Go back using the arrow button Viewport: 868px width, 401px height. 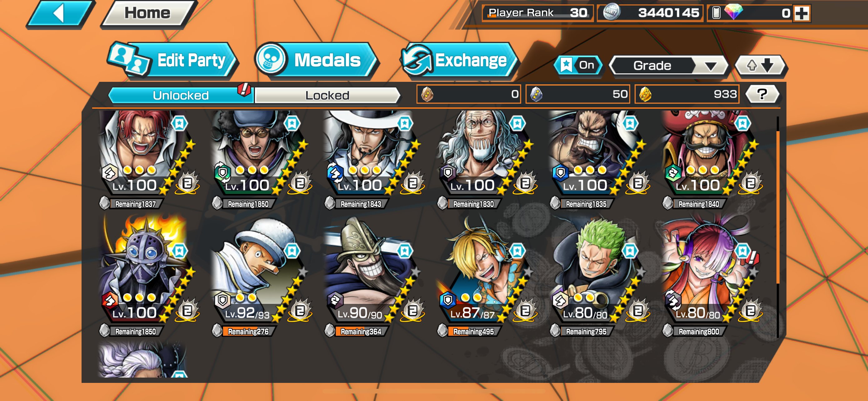[x=60, y=13]
